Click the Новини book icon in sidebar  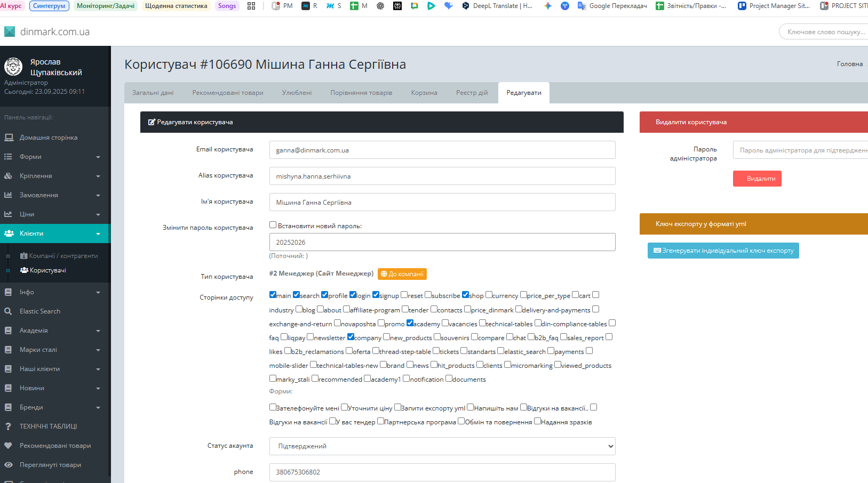(x=8, y=388)
